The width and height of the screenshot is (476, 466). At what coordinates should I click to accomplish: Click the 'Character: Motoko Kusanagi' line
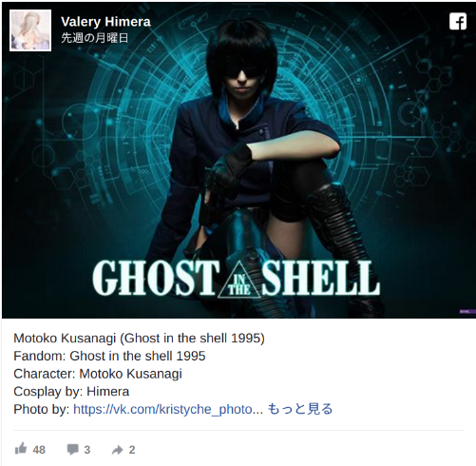(98, 374)
